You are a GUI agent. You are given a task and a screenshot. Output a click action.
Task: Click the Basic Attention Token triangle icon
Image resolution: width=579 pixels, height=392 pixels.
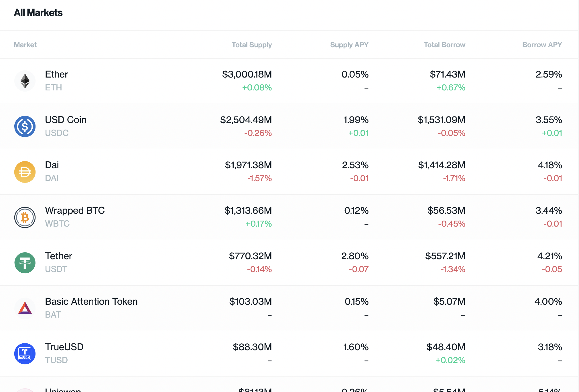pyautogui.click(x=25, y=308)
